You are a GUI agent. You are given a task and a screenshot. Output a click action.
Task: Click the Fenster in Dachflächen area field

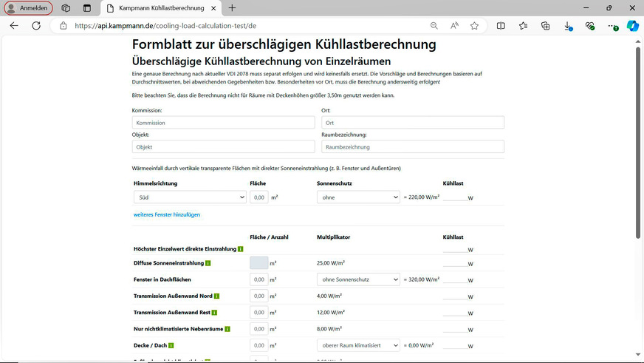point(258,279)
